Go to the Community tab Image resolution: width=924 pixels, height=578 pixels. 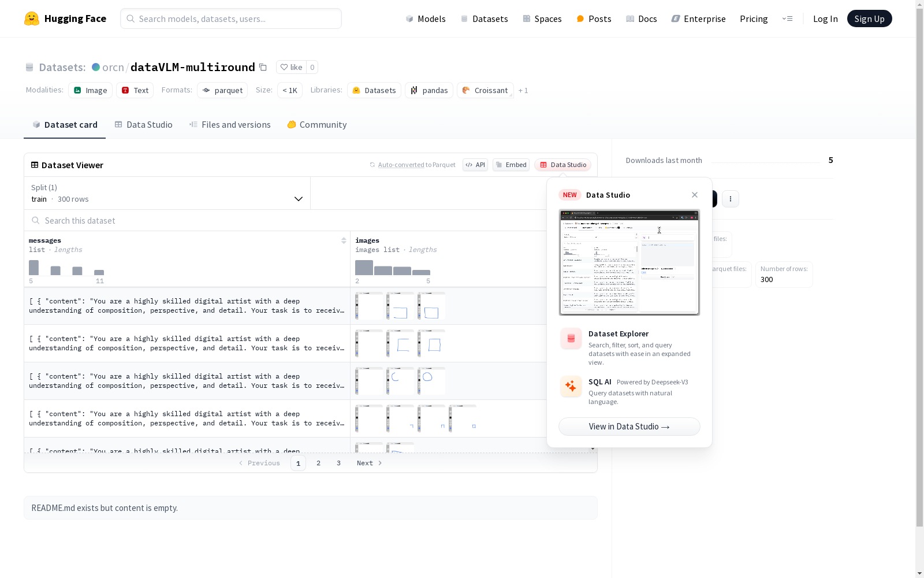[x=317, y=125]
